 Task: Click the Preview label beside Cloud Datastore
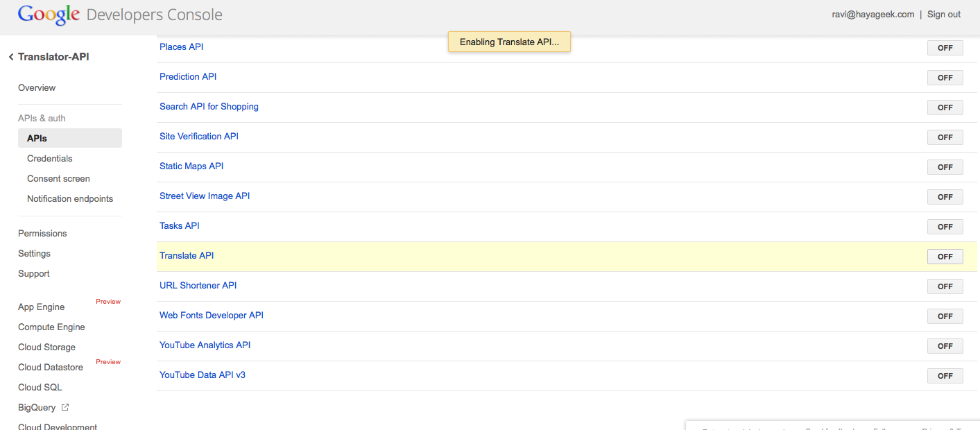[108, 362]
